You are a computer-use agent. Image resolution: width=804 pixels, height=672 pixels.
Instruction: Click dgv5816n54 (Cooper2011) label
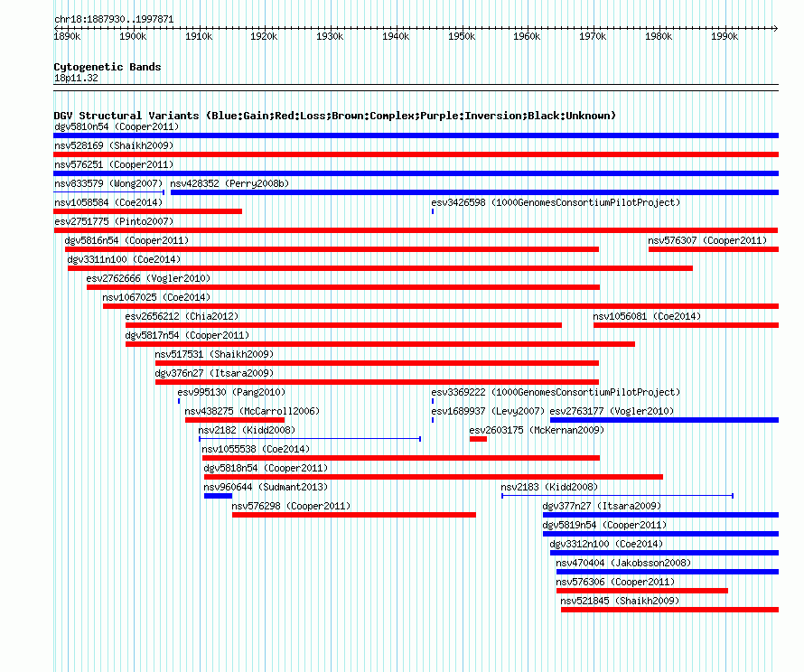(x=126, y=240)
